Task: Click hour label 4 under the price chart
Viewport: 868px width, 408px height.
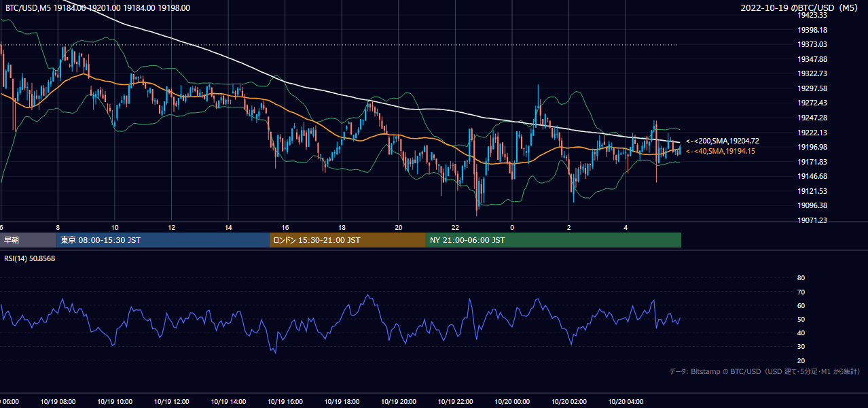Action: [626, 228]
